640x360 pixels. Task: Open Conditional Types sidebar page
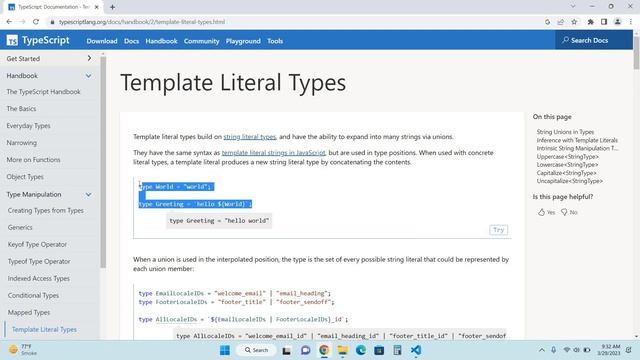click(x=33, y=296)
